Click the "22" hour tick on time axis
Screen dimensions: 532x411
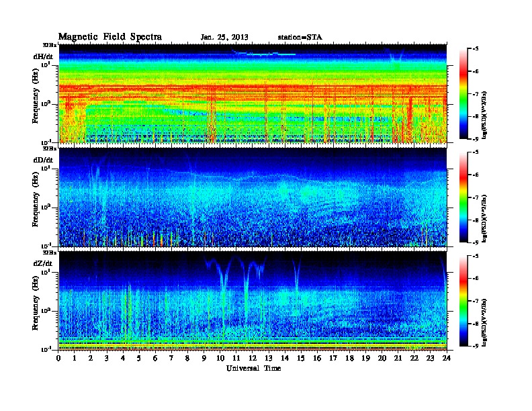[414, 359]
